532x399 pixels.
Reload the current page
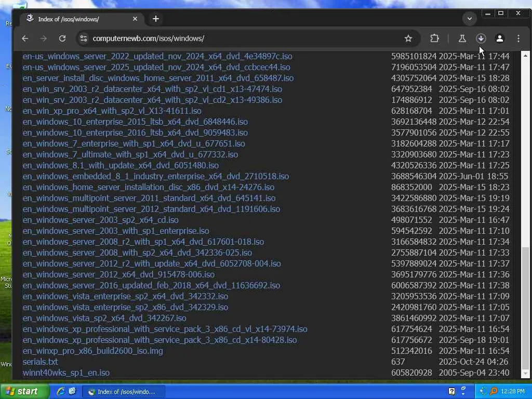point(62,38)
